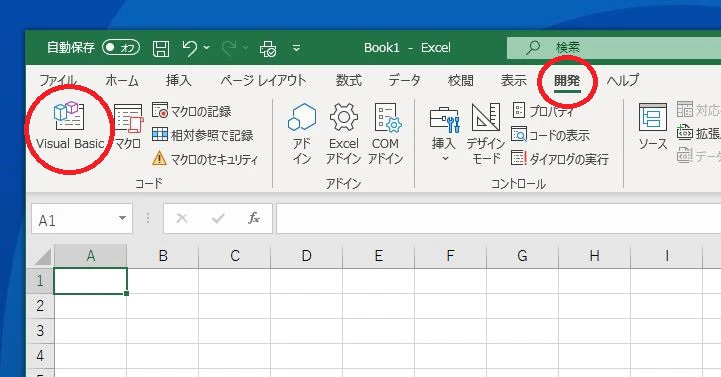
Task: Open the ヘルプ tab
Action: click(623, 80)
